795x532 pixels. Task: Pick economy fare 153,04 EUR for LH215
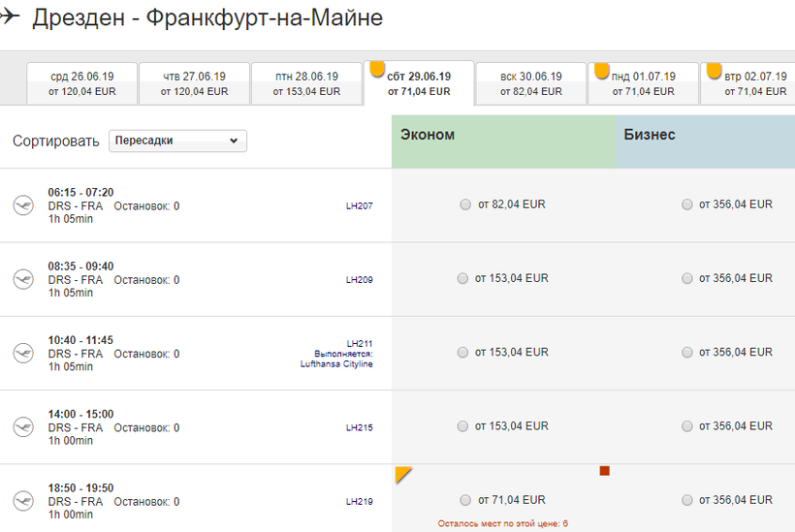pos(462,426)
